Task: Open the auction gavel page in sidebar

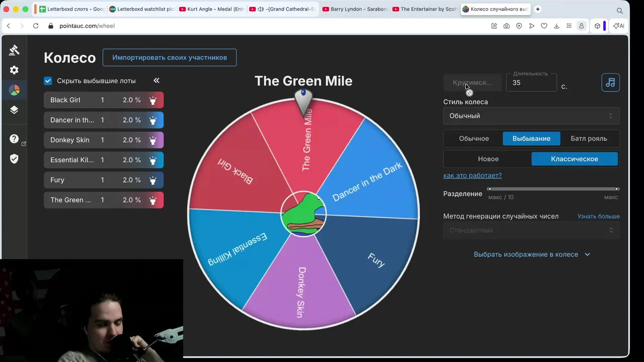Action: click(x=14, y=50)
